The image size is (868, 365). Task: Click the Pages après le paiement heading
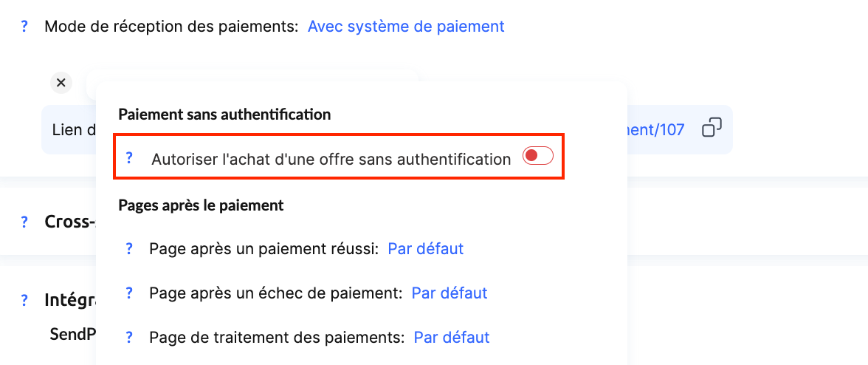(201, 205)
